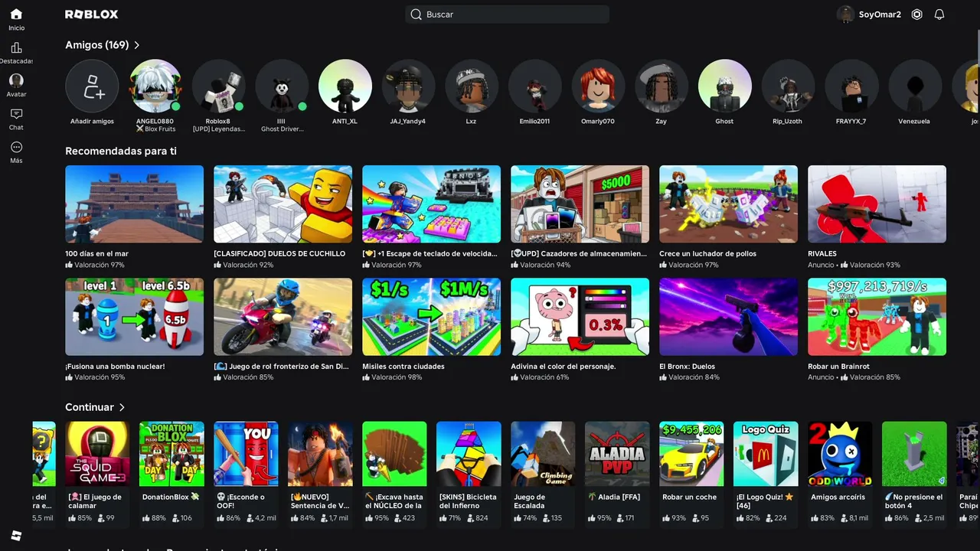Continue playing No presione el botón 4
The image size is (980, 551).
[x=914, y=454]
